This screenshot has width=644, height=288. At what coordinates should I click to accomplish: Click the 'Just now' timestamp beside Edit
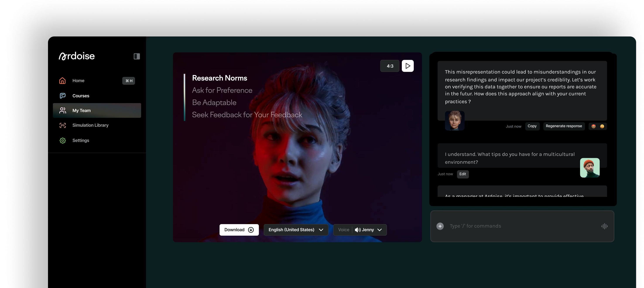(x=445, y=174)
